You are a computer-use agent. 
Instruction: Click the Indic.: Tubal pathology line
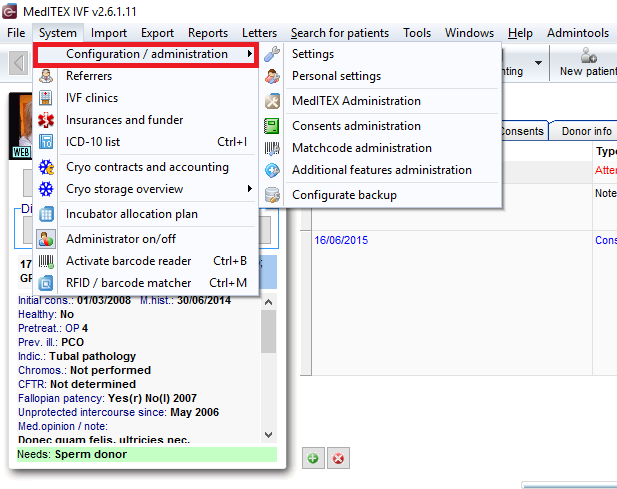click(x=77, y=356)
